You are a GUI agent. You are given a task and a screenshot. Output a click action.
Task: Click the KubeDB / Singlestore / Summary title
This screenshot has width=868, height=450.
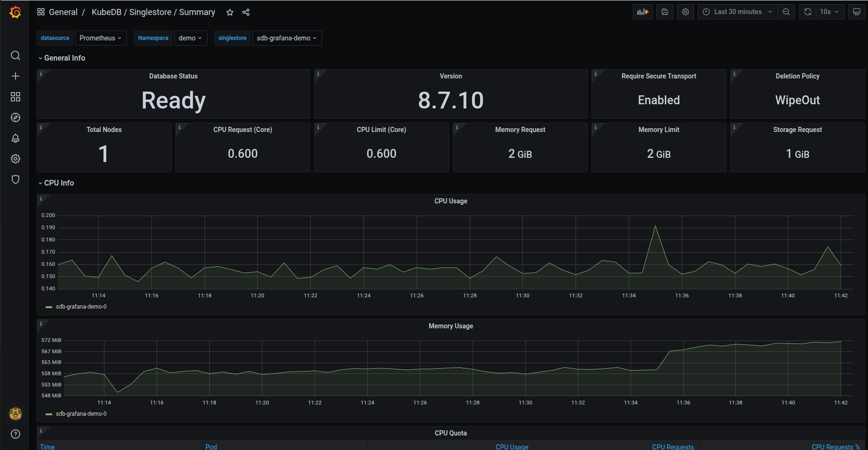[x=153, y=12]
